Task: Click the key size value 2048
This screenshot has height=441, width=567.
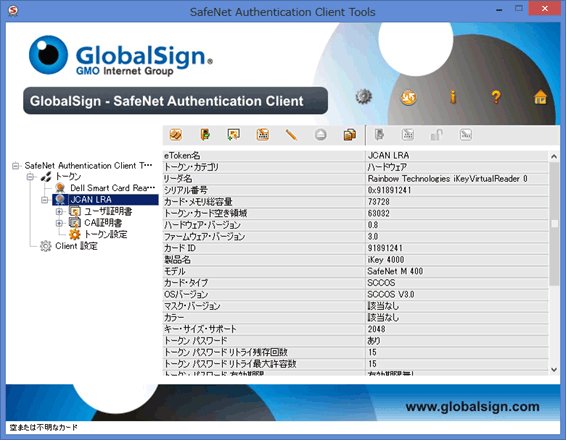Action: 376,329
